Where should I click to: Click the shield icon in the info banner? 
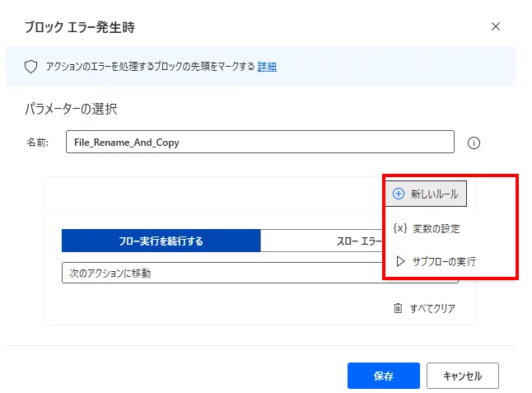point(30,67)
